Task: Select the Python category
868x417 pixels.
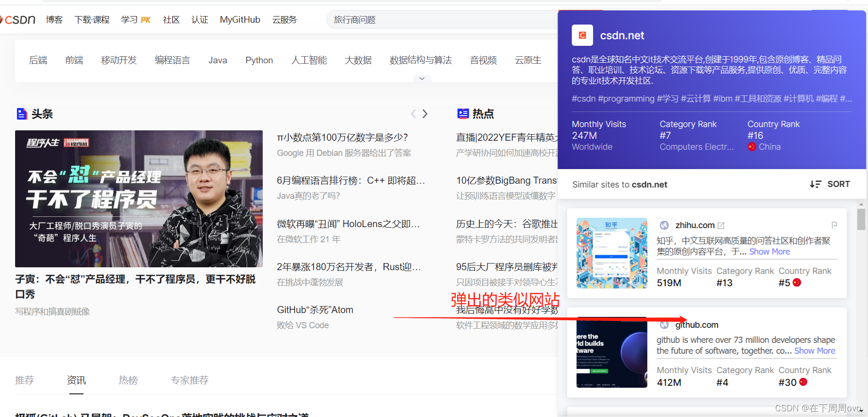Action: point(259,60)
